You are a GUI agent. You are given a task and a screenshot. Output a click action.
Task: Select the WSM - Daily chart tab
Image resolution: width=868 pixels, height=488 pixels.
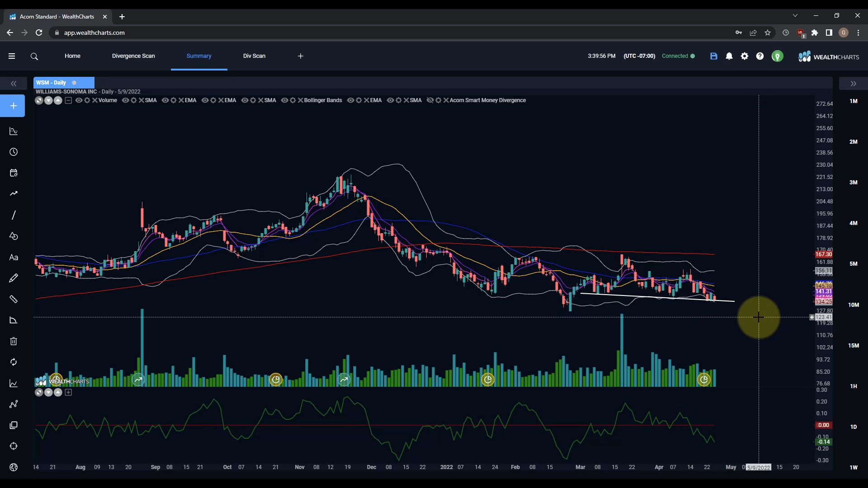[x=64, y=83]
